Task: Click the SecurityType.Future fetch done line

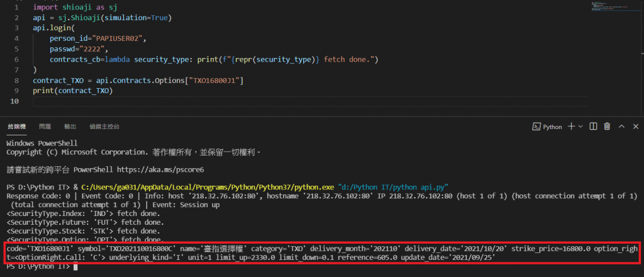Action: [x=86, y=222]
